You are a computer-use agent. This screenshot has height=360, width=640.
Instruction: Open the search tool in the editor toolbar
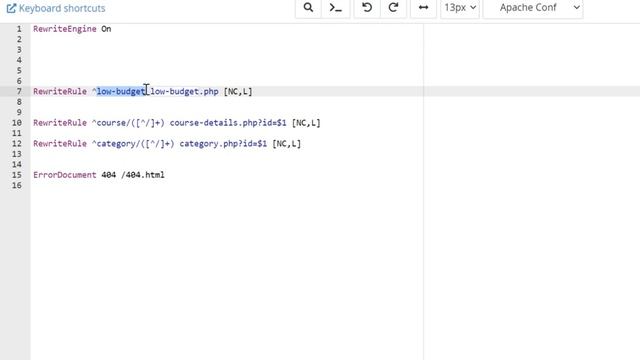308,8
